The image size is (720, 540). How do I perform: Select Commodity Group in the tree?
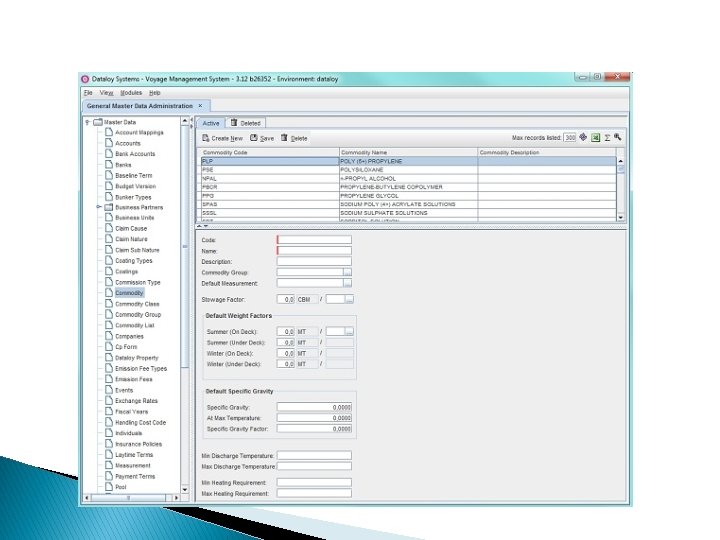click(x=138, y=315)
